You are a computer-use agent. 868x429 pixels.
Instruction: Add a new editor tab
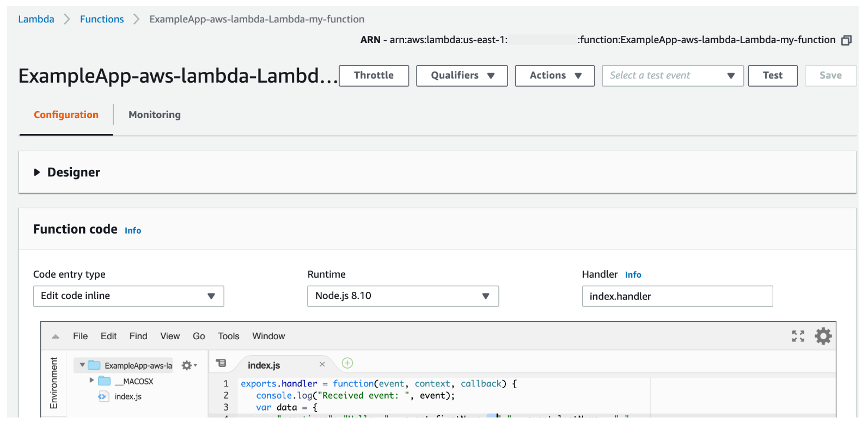[347, 363]
